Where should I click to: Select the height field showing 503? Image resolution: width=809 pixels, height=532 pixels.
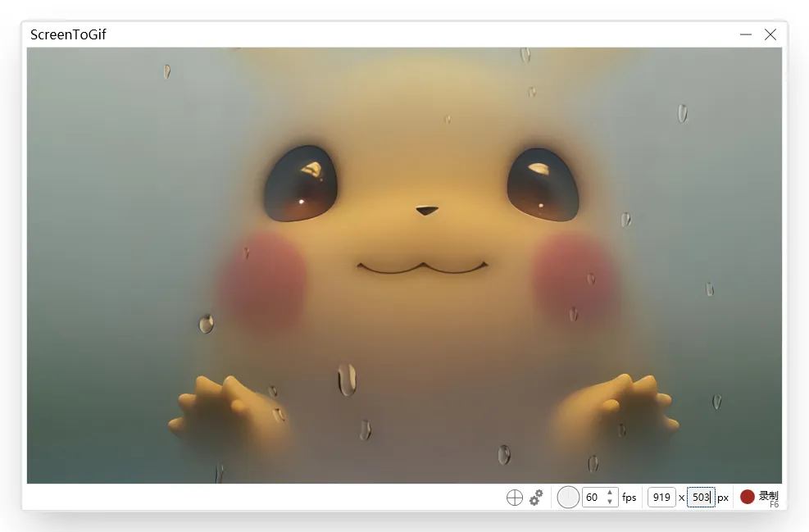click(701, 498)
